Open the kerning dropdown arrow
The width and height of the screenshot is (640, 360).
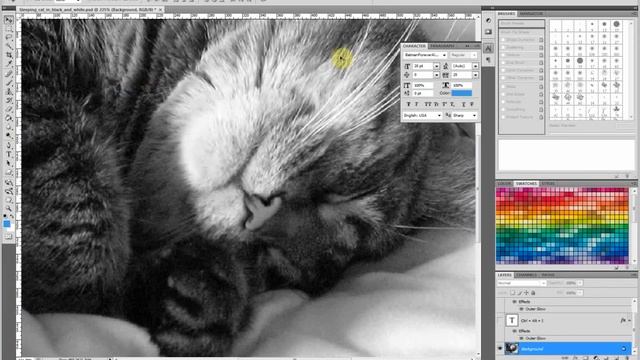coord(437,75)
